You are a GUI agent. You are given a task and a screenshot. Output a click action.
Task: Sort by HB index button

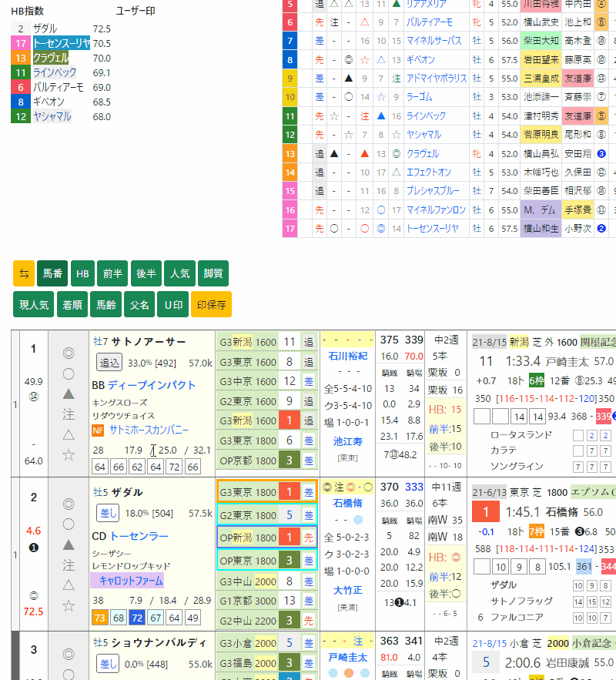[x=82, y=273]
